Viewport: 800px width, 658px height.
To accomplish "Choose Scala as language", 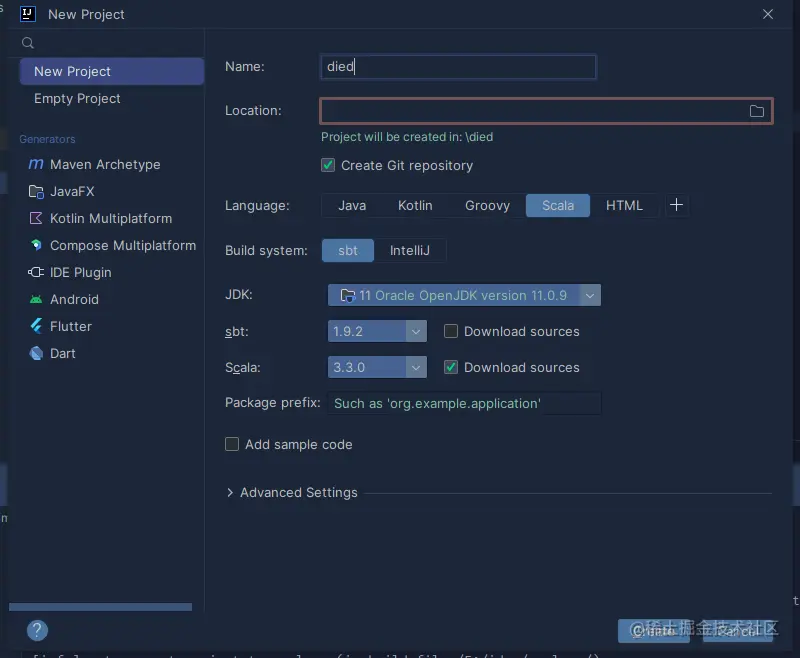I will [558, 206].
